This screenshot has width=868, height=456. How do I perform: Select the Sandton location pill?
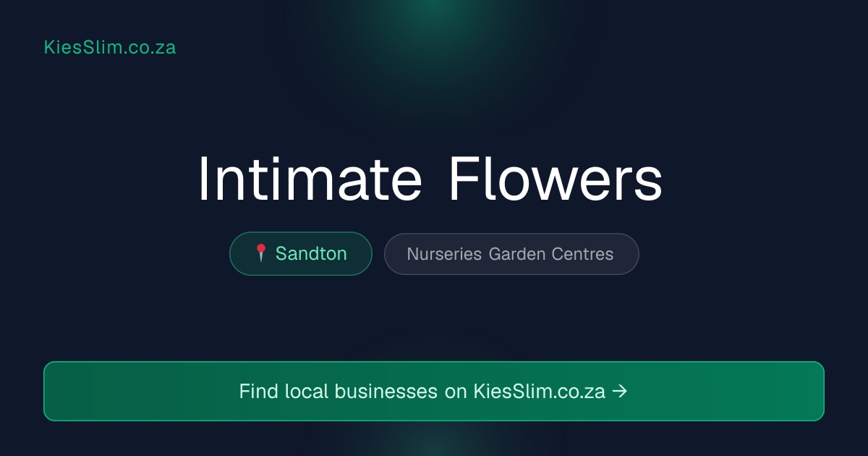point(301,253)
